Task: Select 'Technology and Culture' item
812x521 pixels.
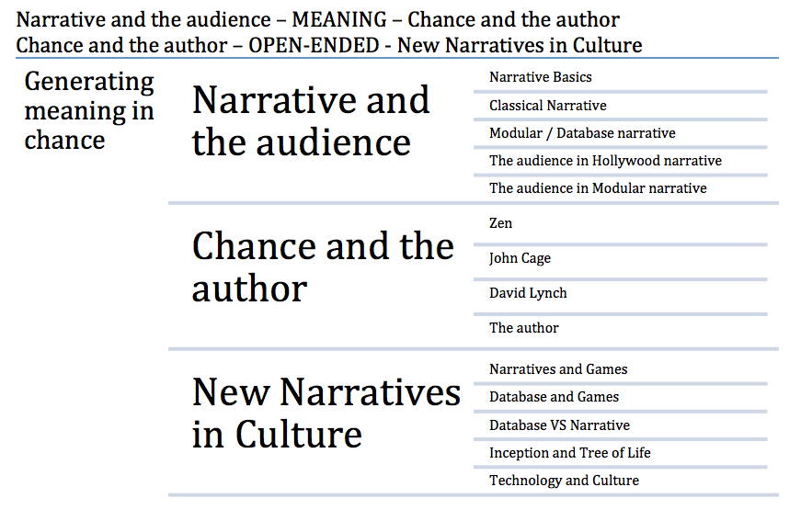Action: coord(564,481)
